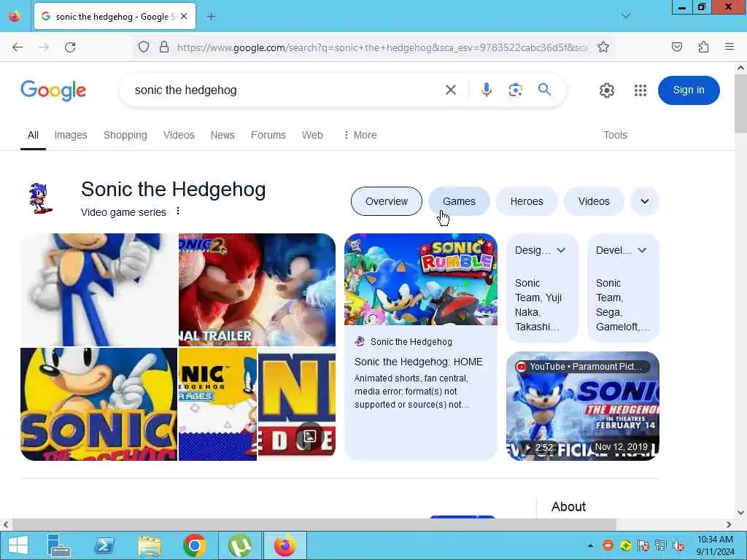
Task: Open the image gallery icon on the last thumbnail
Action: pyautogui.click(x=309, y=436)
